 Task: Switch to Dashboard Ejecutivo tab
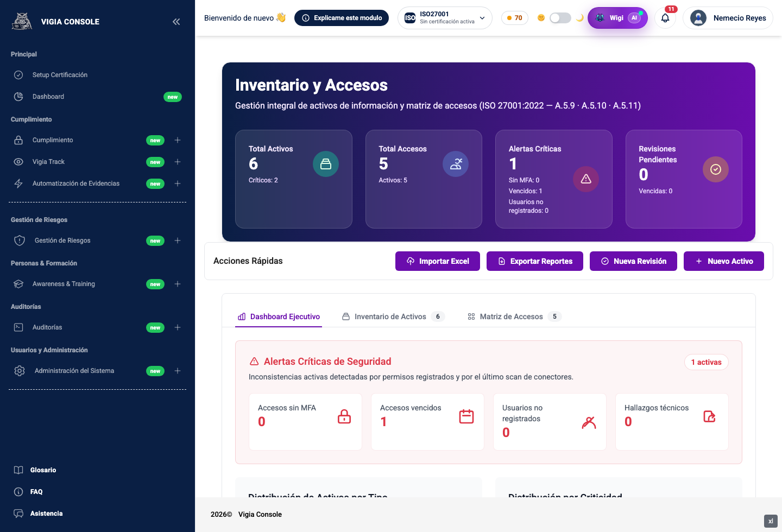point(279,316)
